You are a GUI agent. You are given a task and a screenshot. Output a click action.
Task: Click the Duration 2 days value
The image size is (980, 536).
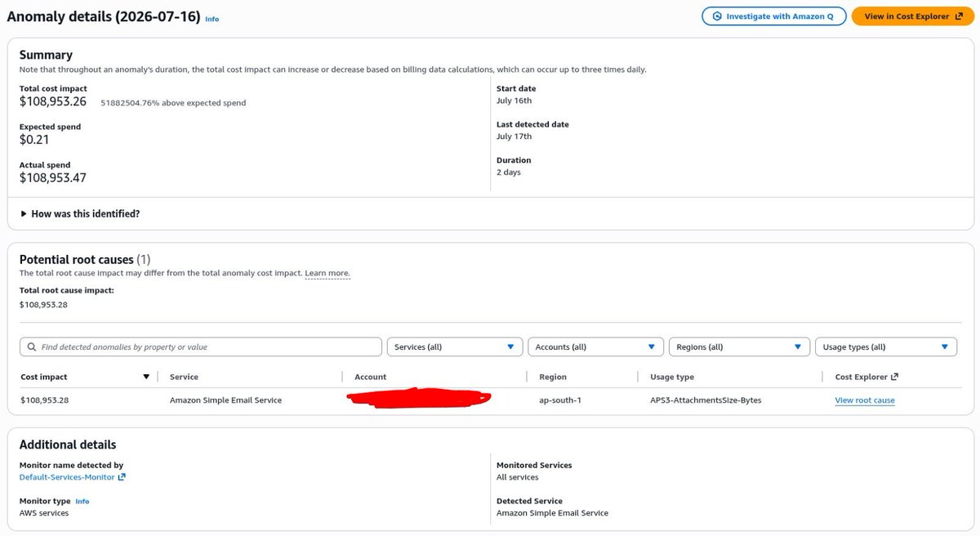pyautogui.click(x=508, y=172)
